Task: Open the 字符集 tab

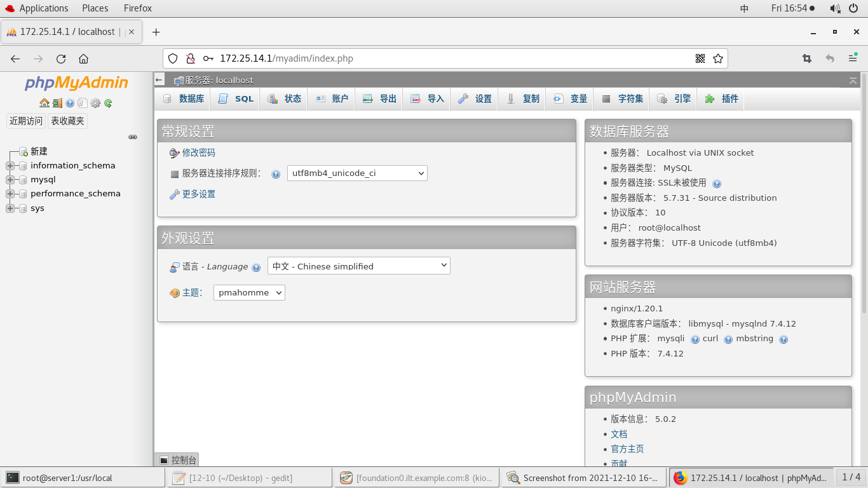Action: (622, 98)
